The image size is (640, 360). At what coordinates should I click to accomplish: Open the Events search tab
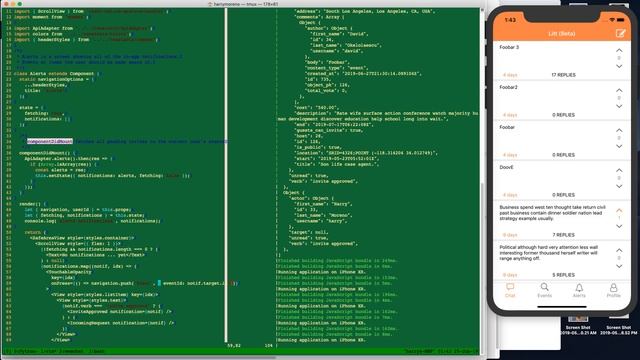tap(544, 290)
